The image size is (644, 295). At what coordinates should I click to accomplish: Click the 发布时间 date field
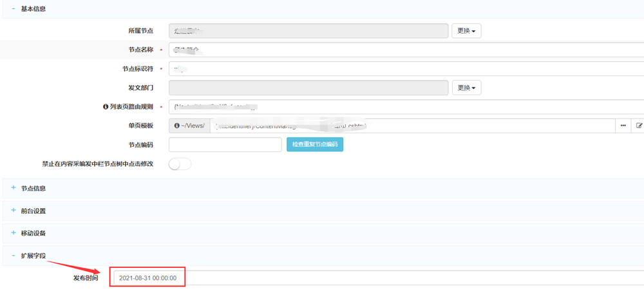coord(148,278)
